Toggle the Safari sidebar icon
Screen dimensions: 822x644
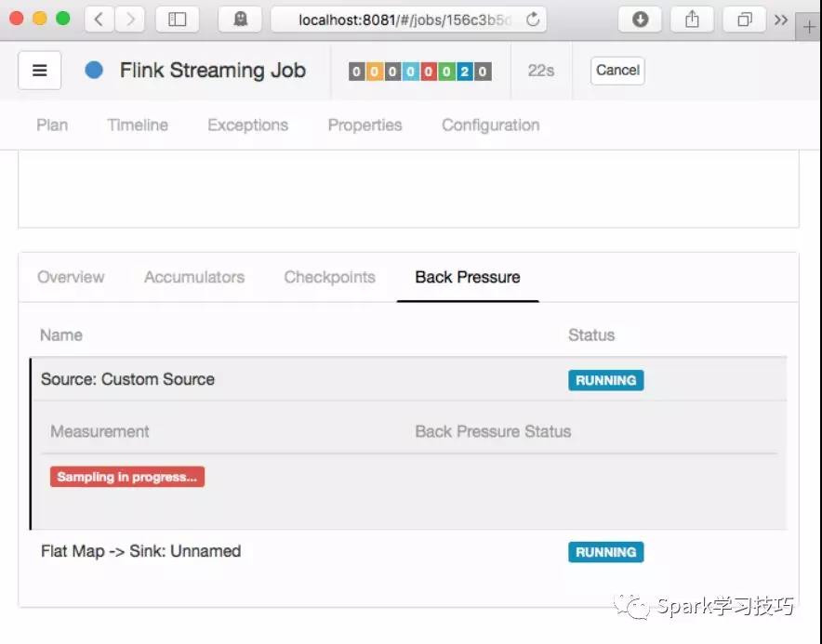(x=178, y=20)
